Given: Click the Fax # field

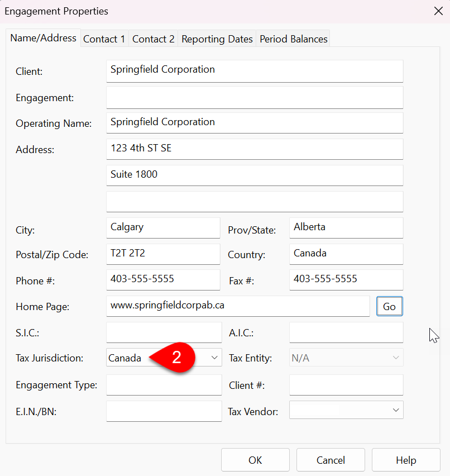Looking at the screenshot, I should pos(346,279).
